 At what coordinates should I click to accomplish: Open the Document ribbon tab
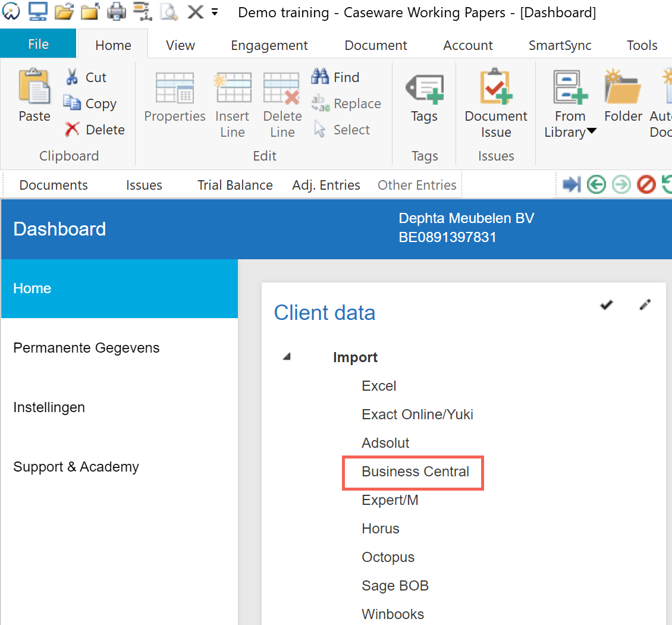tap(376, 45)
